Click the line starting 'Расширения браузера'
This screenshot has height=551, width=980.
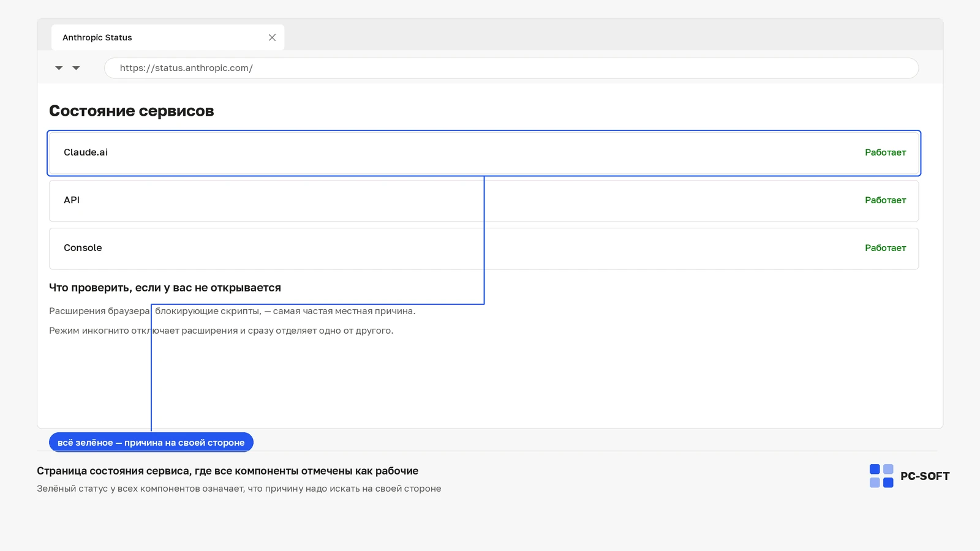pos(232,311)
